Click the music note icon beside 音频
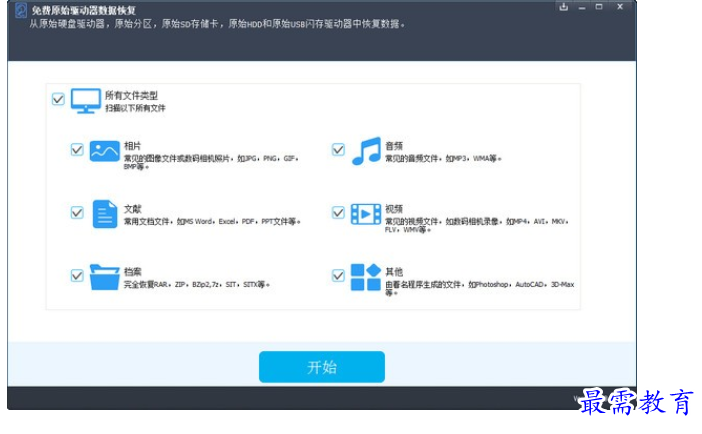Image resolution: width=702 pixels, height=434 pixels. (366, 151)
